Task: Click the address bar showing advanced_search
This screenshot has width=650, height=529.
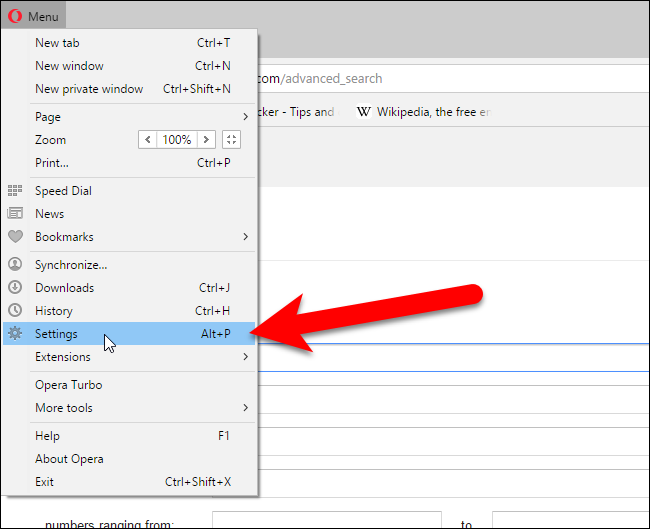Action: 453,78
